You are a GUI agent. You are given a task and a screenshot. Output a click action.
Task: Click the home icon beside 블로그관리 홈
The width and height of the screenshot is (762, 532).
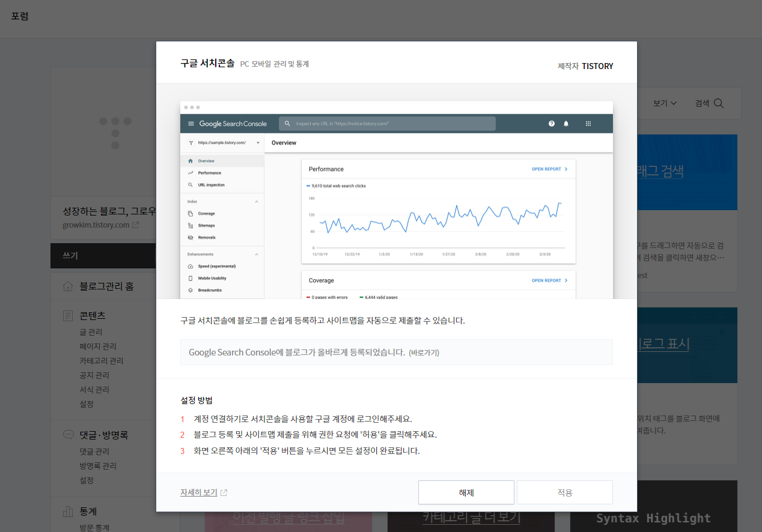click(68, 286)
